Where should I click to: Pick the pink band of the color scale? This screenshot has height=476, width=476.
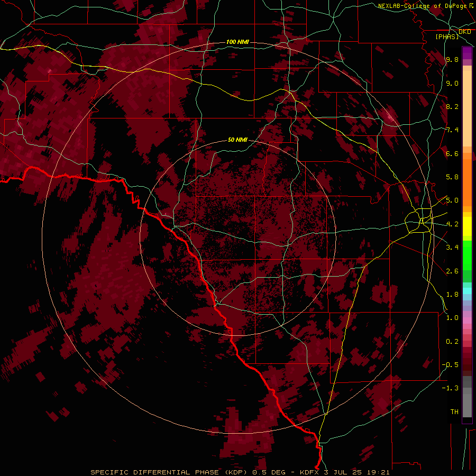tap(467, 321)
